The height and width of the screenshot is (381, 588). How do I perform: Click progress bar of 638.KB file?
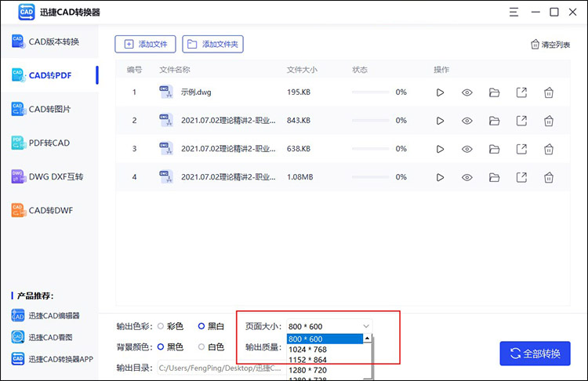tap(371, 149)
